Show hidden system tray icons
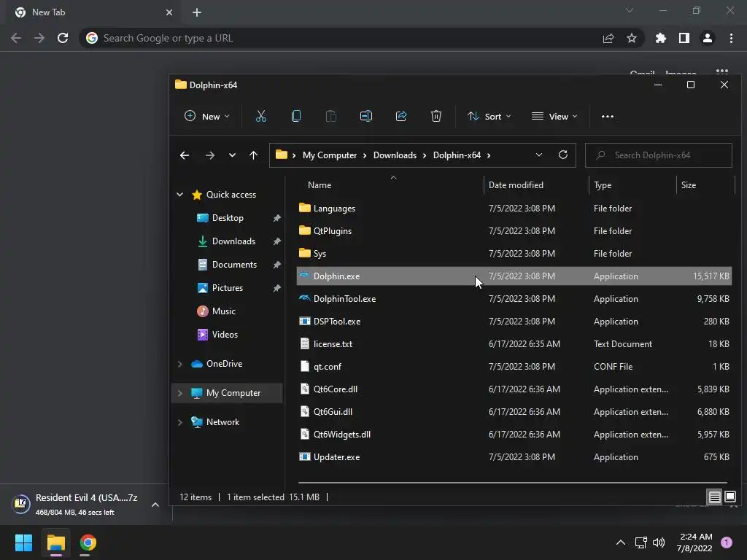The height and width of the screenshot is (560, 747). point(621,542)
